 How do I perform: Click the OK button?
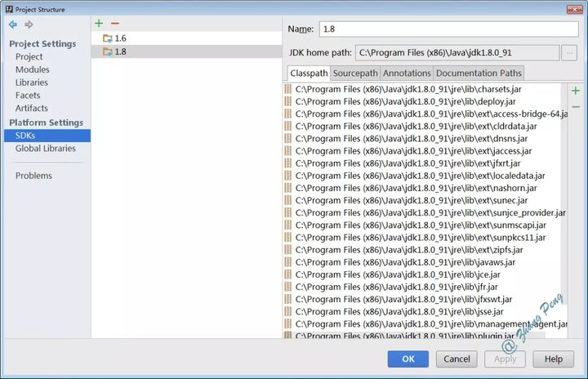pyautogui.click(x=408, y=359)
